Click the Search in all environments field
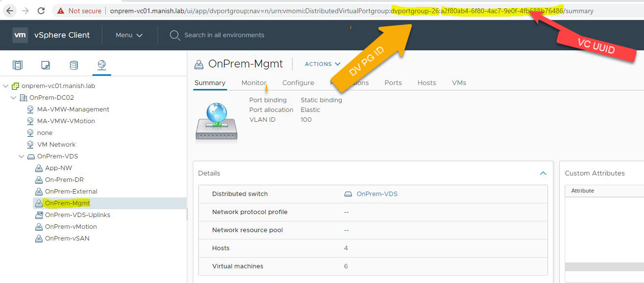644x283 pixels. tap(224, 35)
